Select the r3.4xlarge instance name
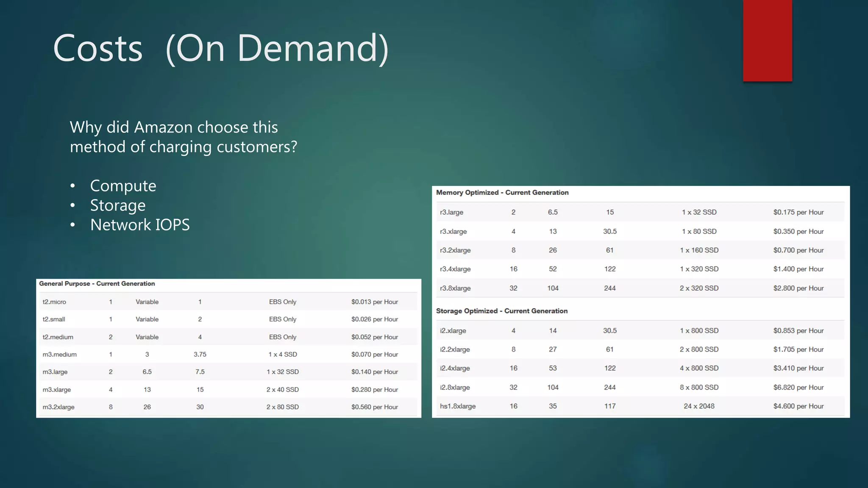Viewport: 868px width, 488px height. tap(455, 269)
